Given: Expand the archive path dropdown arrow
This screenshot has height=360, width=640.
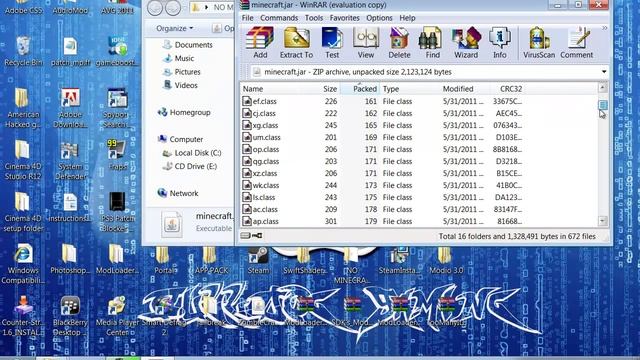Looking at the screenshot, I should pyautogui.click(x=604, y=72).
